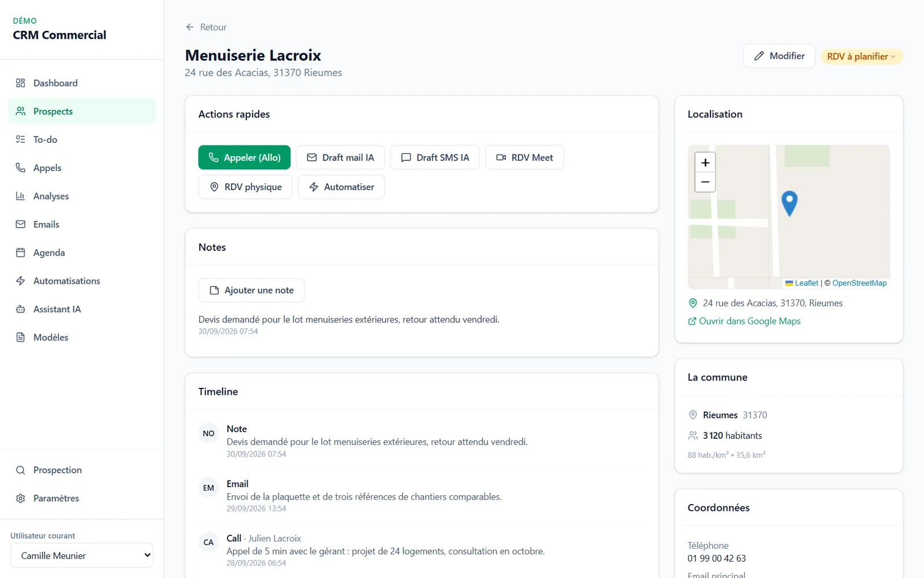The width and height of the screenshot is (924, 578).
Task: Open the Modèles section
Action: click(x=82, y=338)
